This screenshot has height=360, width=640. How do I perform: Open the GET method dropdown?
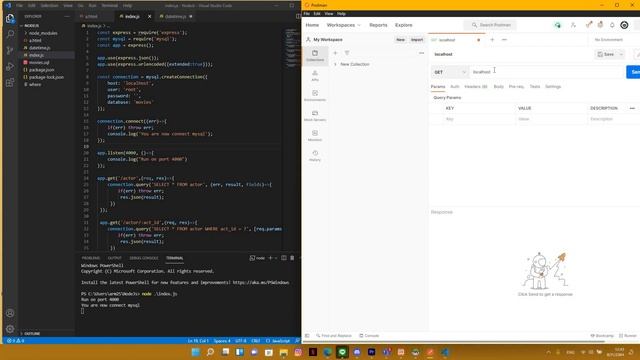pos(450,72)
